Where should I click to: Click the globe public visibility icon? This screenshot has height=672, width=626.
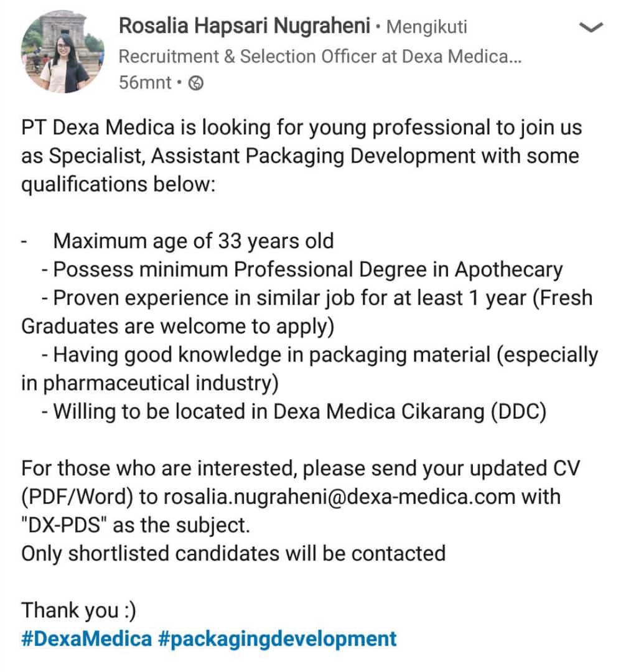196,83
